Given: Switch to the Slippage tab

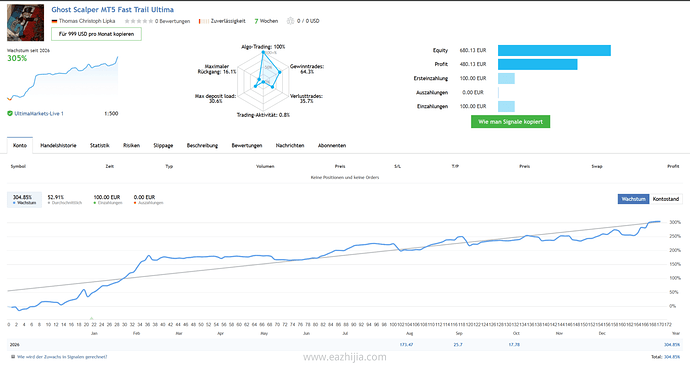Looking at the screenshot, I should tap(163, 145).
